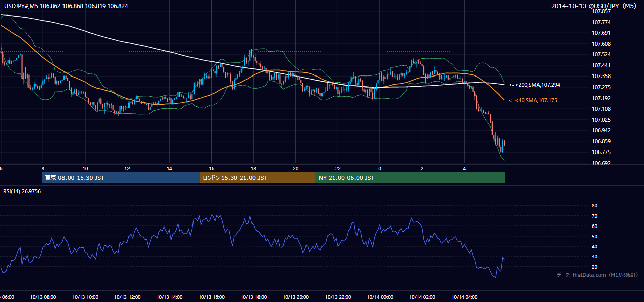Click price axis value 107.108
This screenshot has width=644, height=302.
602,109
